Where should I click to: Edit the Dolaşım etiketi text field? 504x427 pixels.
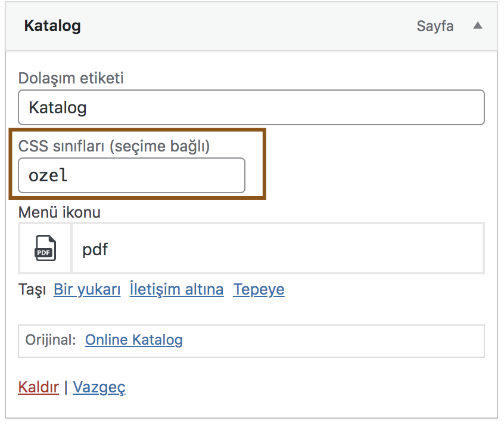tap(251, 107)
